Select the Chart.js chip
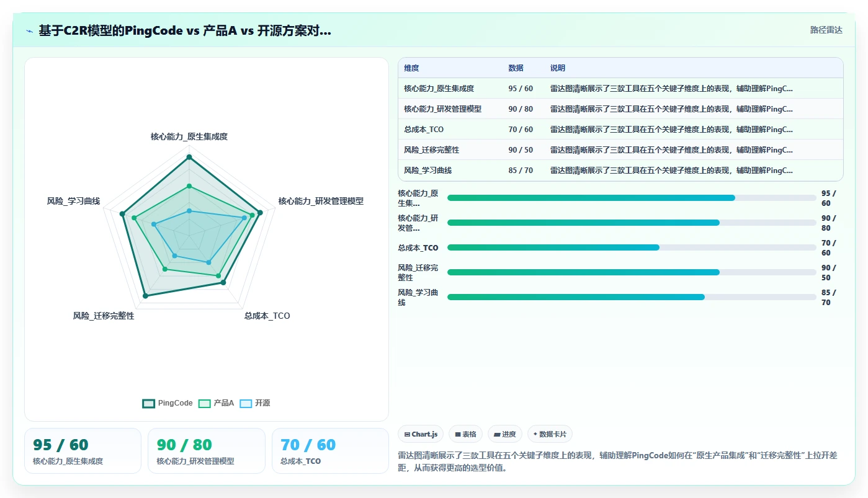The width and height of the screenshot is (868, 498). click(x=421, y=434)
